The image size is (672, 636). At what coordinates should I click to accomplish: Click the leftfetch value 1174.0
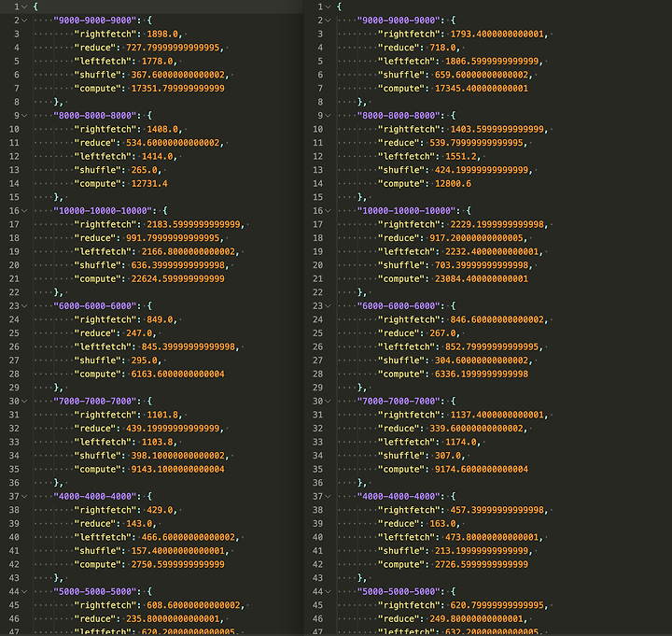coord(461,442)
